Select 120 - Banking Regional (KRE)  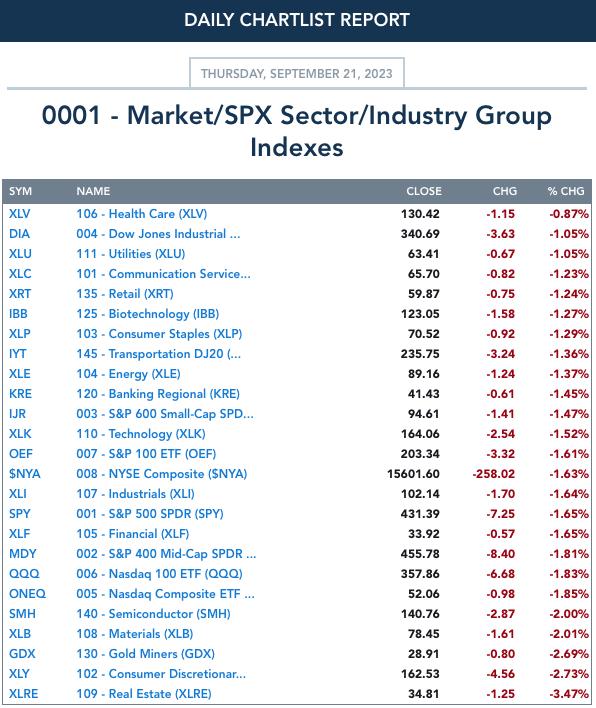click(158, 394)
